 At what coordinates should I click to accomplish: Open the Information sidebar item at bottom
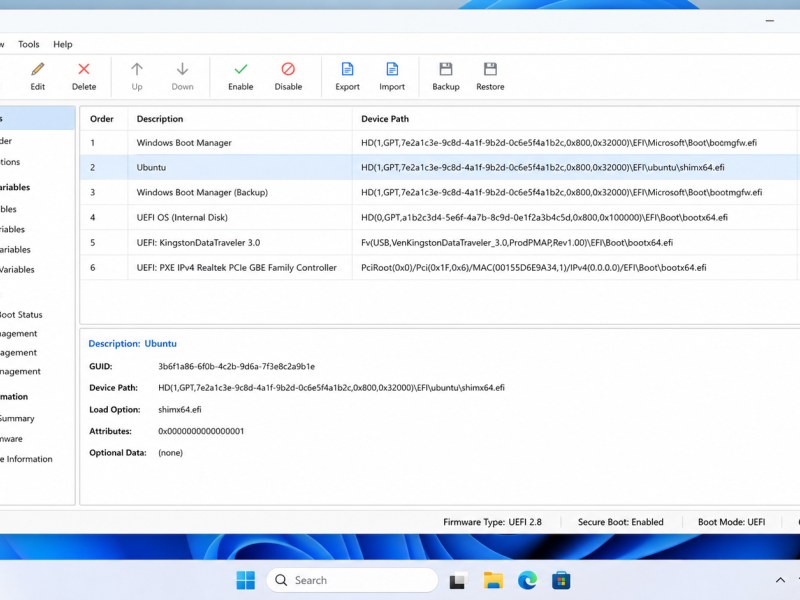pos(27,459)
